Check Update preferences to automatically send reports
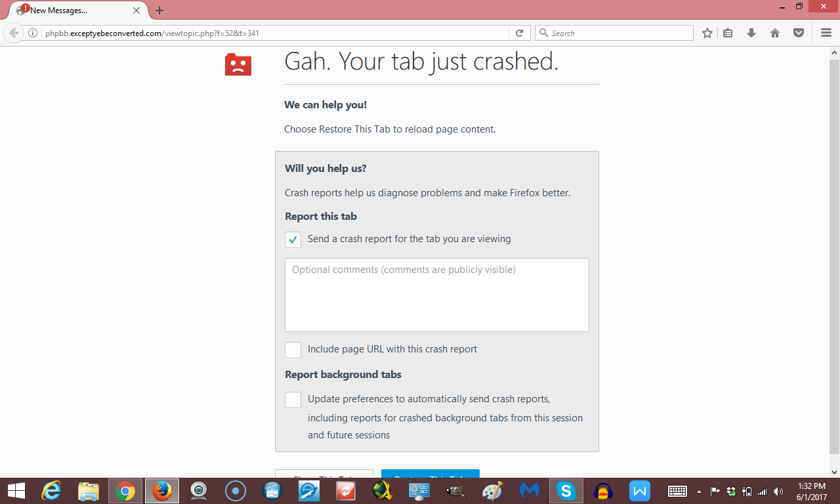Image resolution: width=840 pixels, height=504 pixels. click(293, 400)
